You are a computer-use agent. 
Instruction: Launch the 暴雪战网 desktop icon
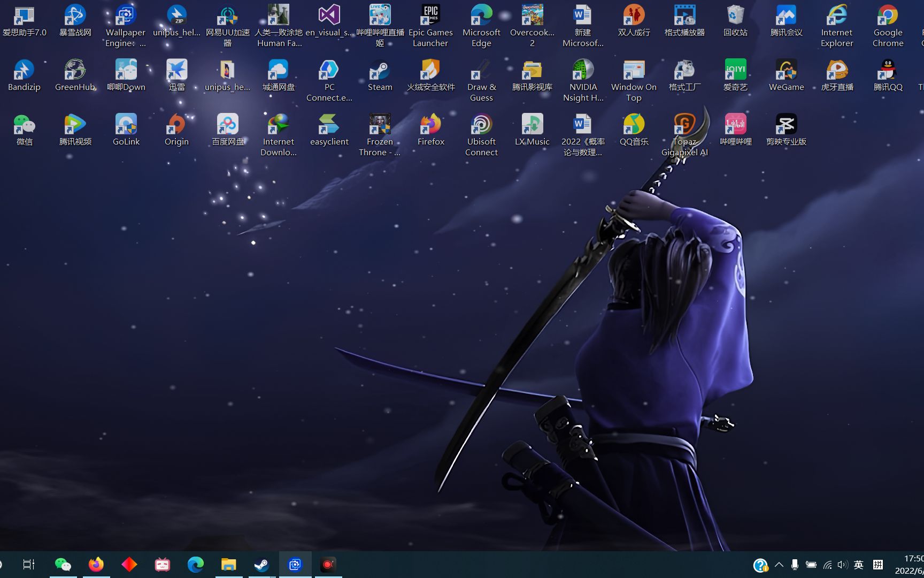75,21
